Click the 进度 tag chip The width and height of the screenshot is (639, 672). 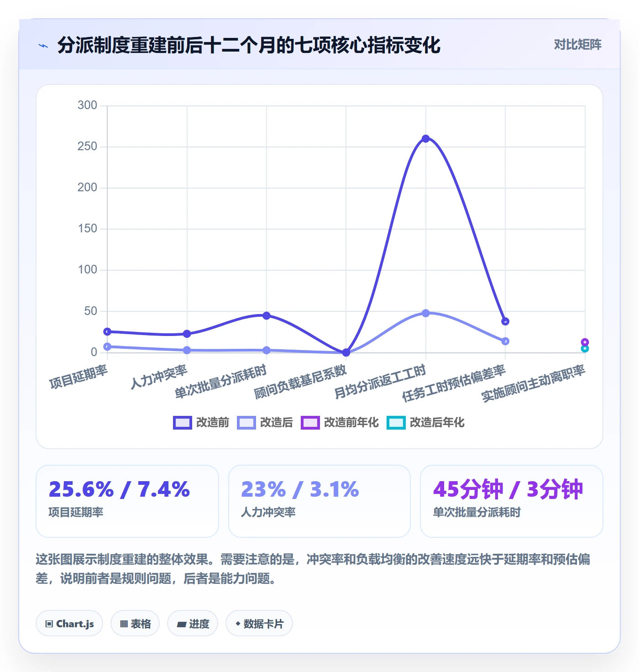click(193, 623)
